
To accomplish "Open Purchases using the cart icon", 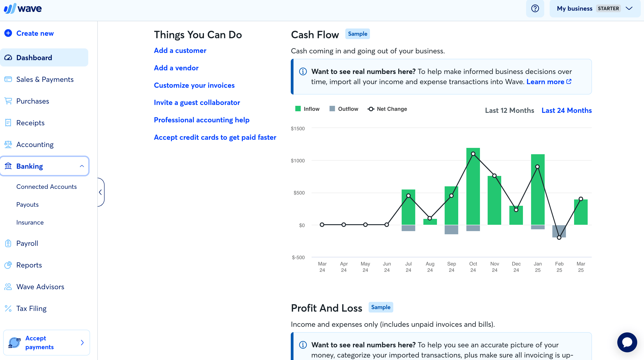I will click(8, 101).
